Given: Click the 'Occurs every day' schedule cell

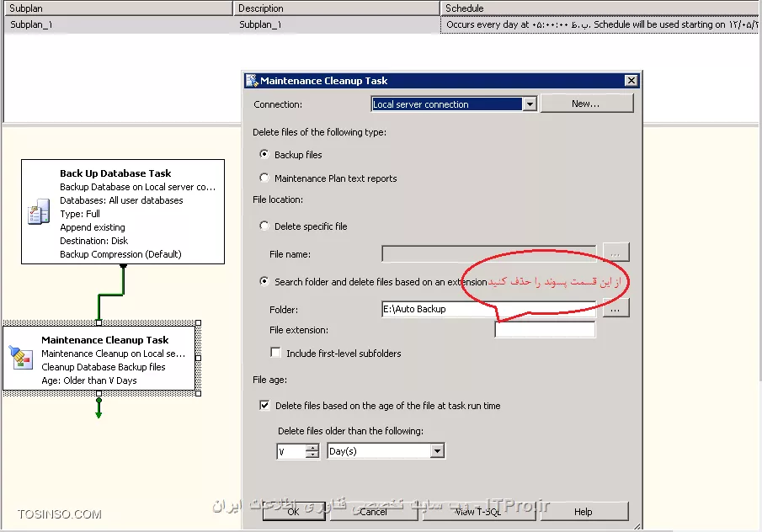Looking at the screenshot, I should (x=600, y=24).
